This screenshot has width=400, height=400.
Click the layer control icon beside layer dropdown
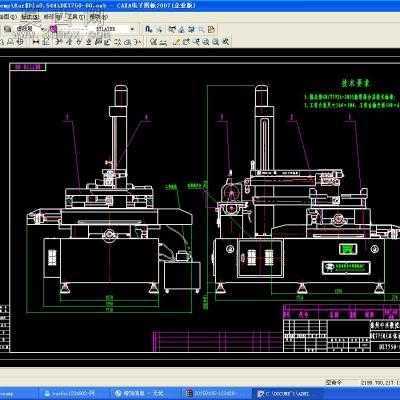click(7, 29)
